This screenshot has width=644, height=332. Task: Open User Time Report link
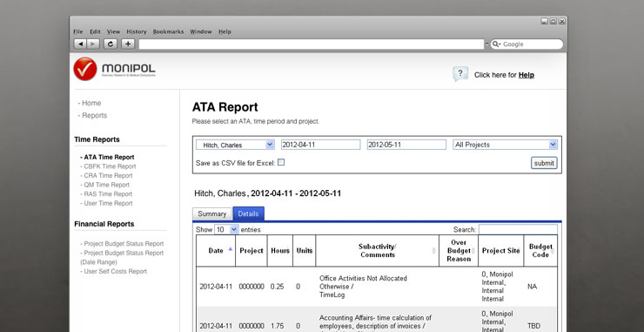[106, 203]
